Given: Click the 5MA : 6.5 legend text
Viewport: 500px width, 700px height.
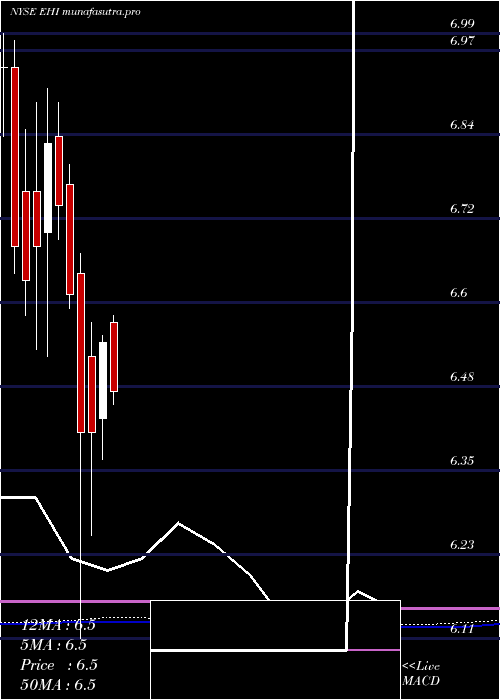Looking at the screenshot, I should click(54, 645).
